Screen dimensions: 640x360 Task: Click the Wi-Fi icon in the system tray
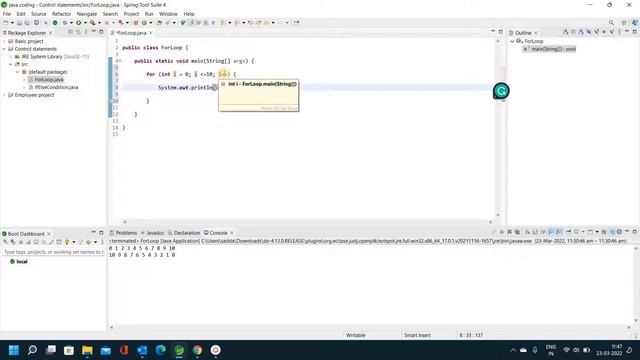pyautogui.click(x=567, y=350)
